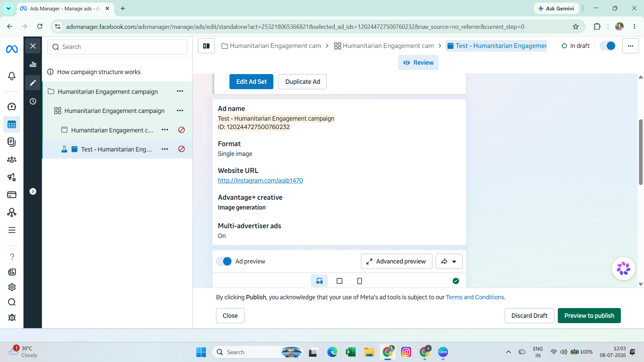The height and width of the screenshot is (362, 644).
Task: Click the green checkmark status icon
Action: point(456,281)
